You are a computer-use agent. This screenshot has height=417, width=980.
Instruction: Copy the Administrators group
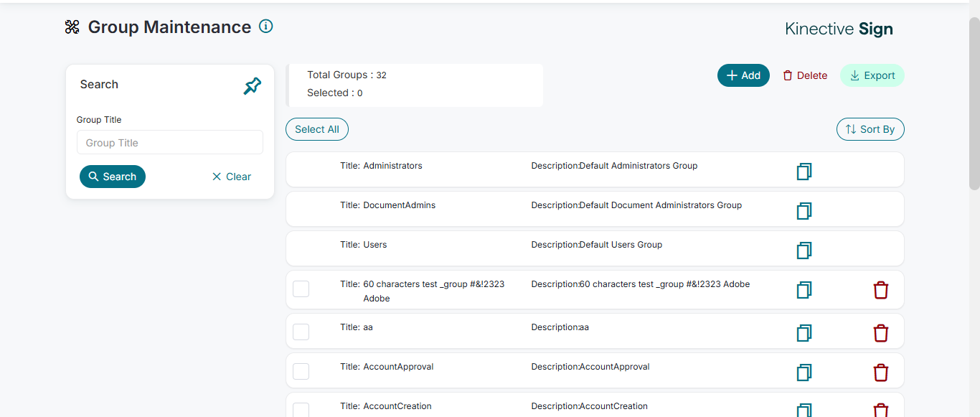point(804,172)
